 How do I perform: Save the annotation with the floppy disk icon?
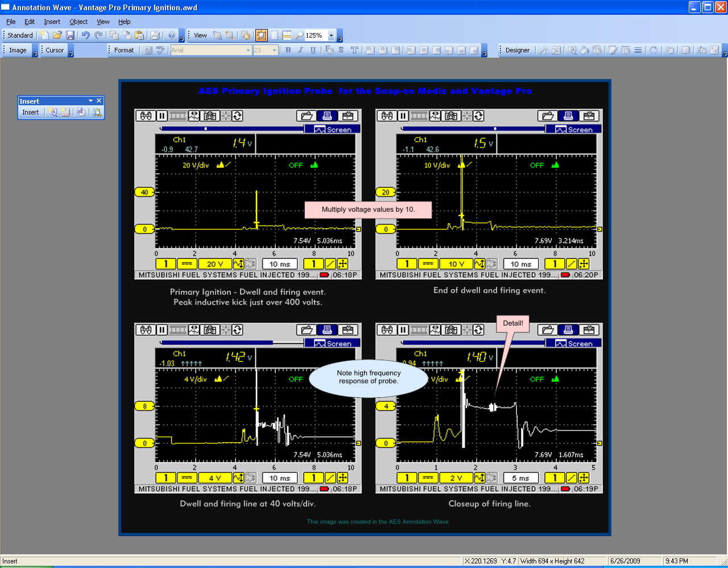pyautogui.click(x=71, y=35)
